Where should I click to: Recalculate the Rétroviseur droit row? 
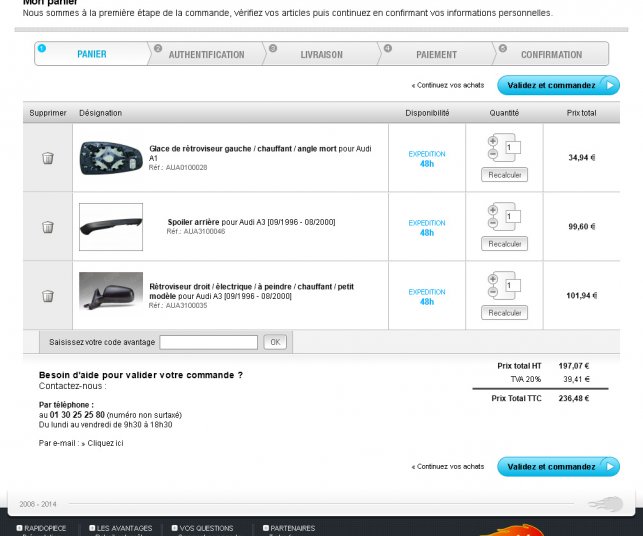pos(504,312)
